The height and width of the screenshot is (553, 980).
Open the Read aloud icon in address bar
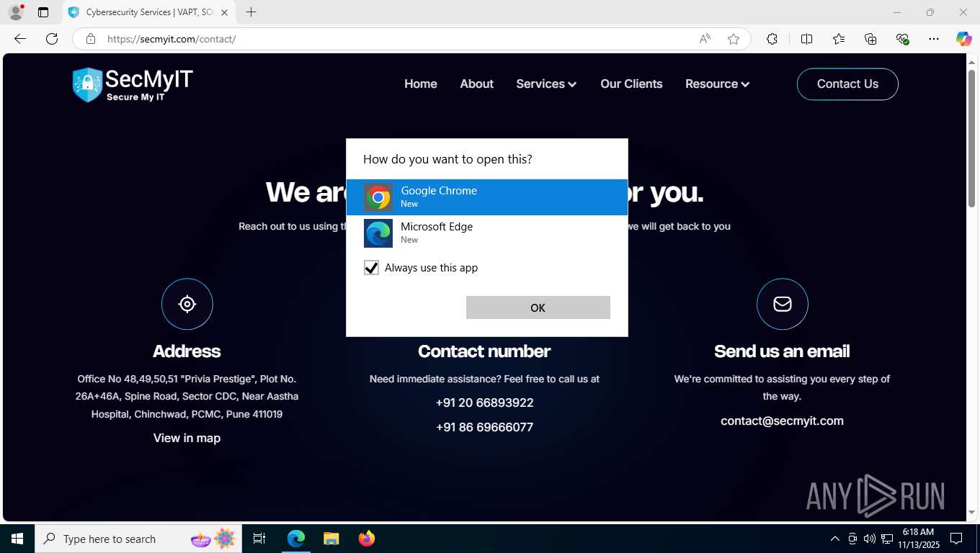(705, 39)
